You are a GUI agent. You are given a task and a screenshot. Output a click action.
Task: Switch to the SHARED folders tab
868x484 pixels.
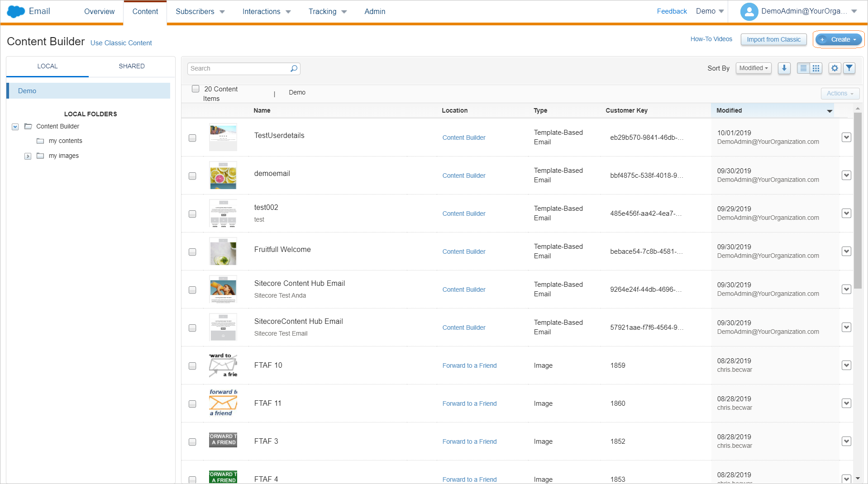pyautogui.click(x=132, y=66)
